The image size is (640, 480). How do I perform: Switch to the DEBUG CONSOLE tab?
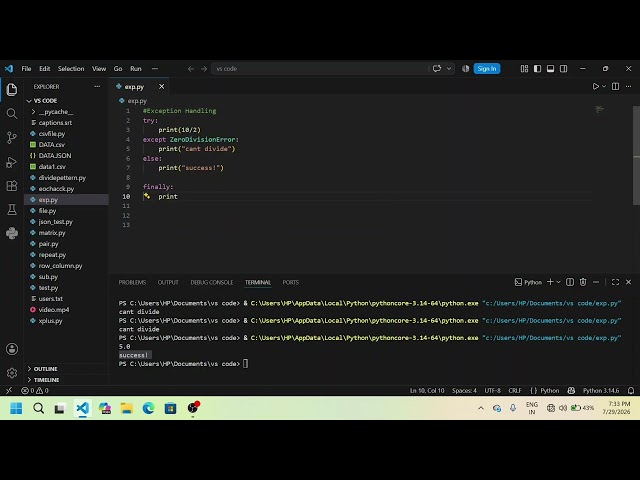(x=212, y=282)
